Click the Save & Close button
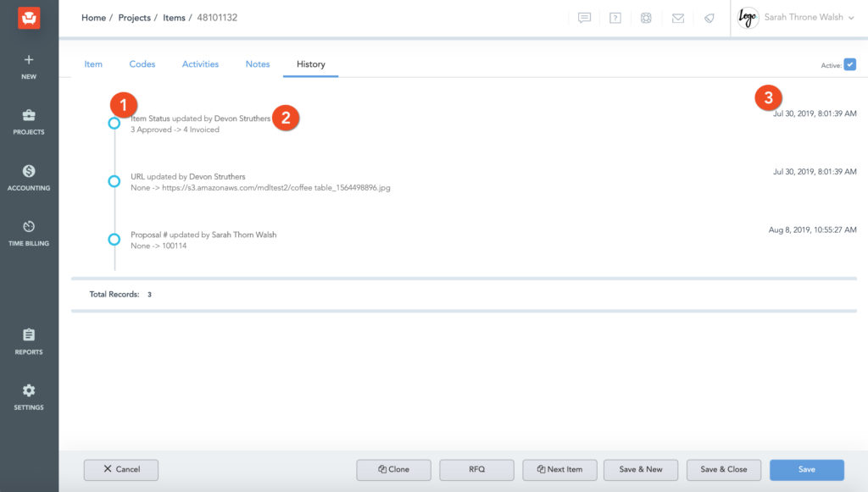The image size is (868, 492). point(723,469)
